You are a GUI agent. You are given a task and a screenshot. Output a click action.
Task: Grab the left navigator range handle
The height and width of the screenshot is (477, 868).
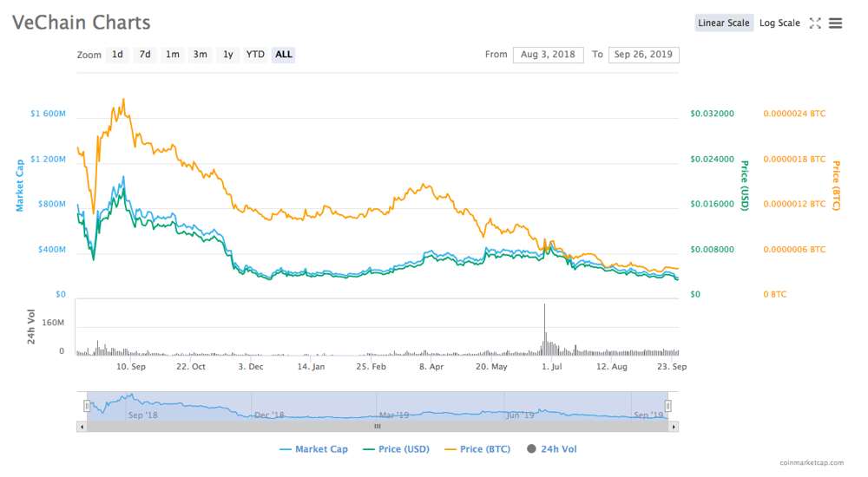click(x=87, y=406)
